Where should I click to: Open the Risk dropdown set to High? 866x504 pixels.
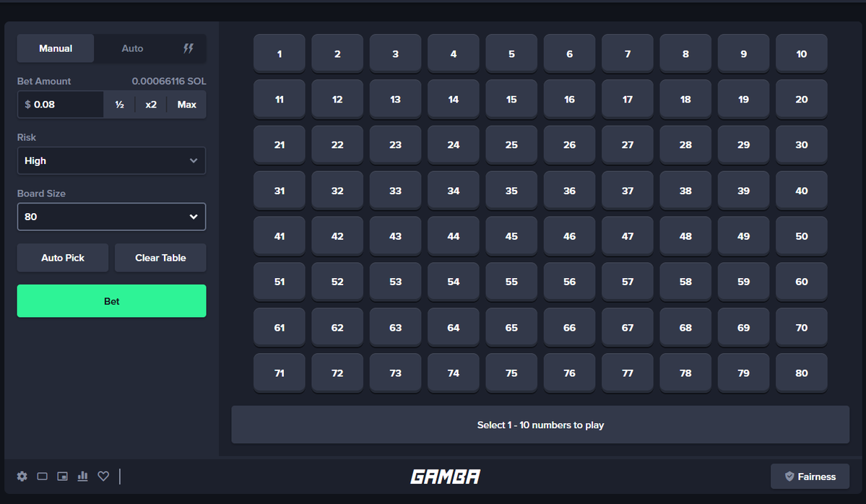click(x=111, y=160)
